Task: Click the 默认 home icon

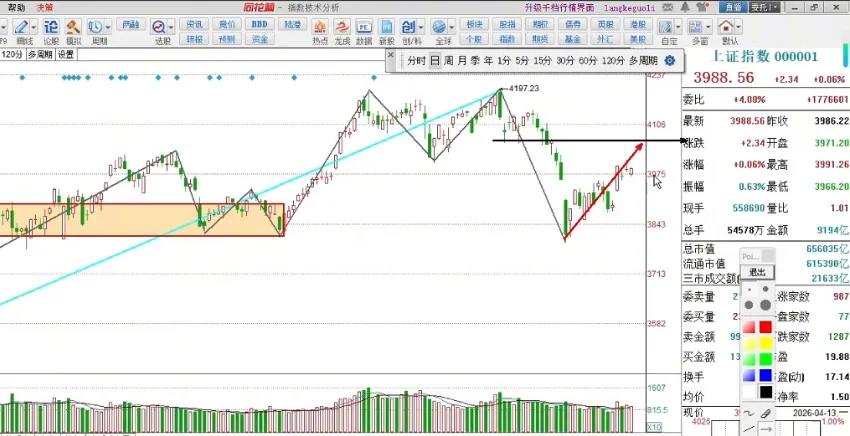Action: tap(725, 27)
